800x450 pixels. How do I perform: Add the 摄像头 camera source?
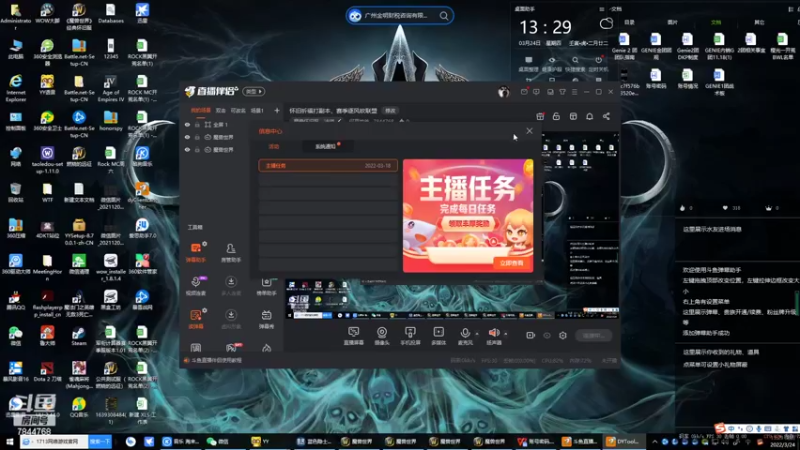(x=382, y=336)
